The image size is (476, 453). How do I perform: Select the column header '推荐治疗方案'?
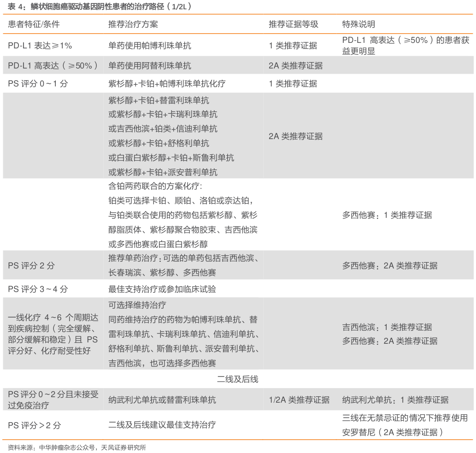tap(133, 24)
